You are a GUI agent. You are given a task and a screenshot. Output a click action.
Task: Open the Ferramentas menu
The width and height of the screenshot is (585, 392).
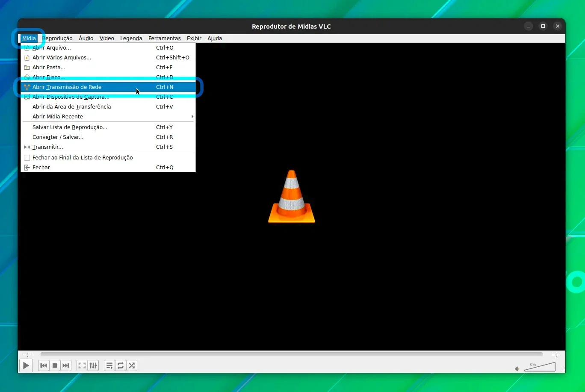coord(165,38)
